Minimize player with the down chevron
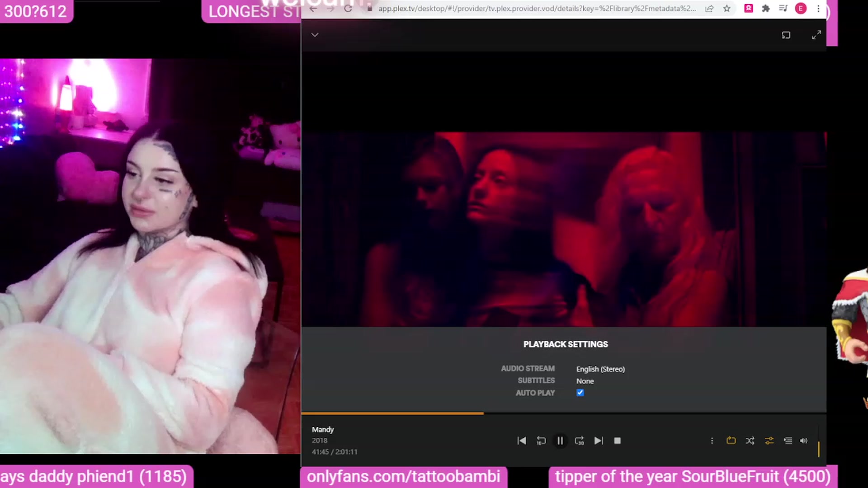This screenshot has width=868, height=488. point(315,35)
